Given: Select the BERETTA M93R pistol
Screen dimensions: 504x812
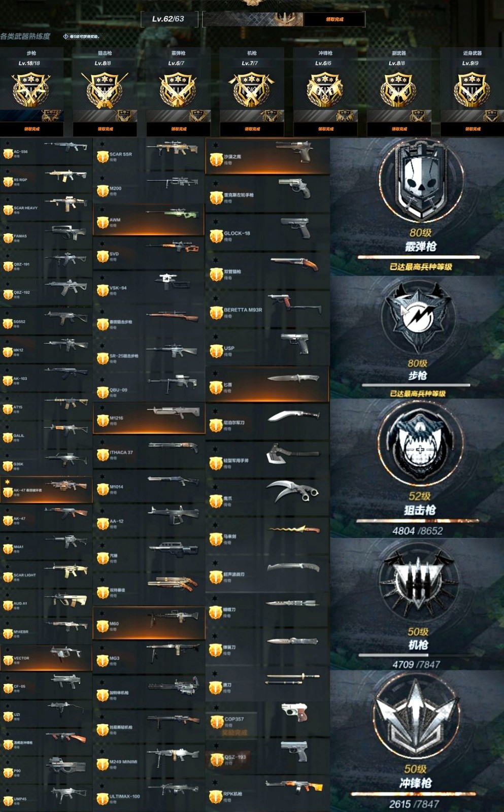Looking at the screenshot, I should pos(267,308).
